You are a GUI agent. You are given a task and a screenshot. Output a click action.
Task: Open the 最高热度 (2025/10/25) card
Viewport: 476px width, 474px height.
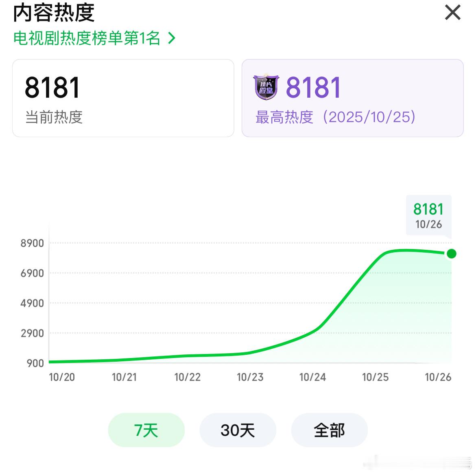click(x=352, y=98)
